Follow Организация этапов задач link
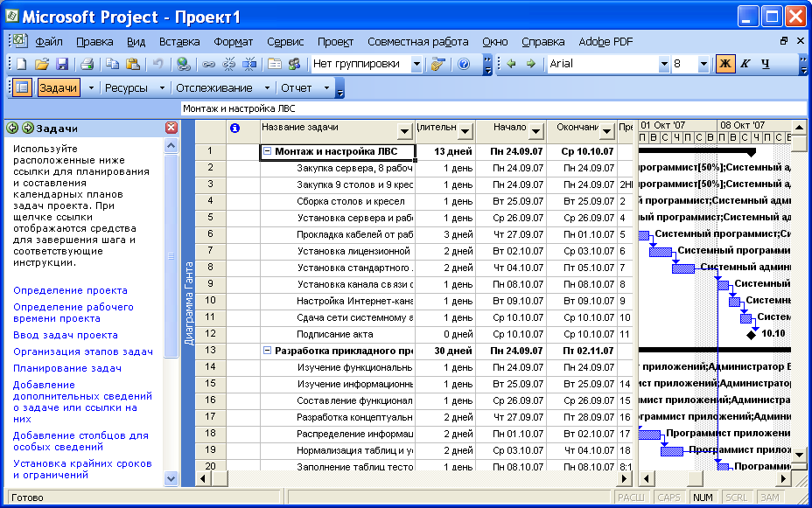This screenshot has width=812, height=508. coord(83,351)
